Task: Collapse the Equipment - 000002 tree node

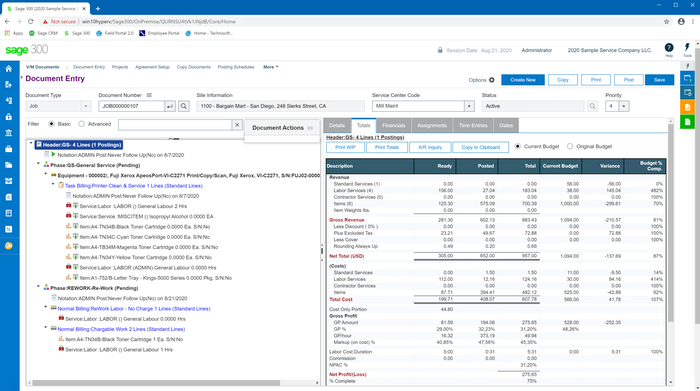Action: coord(46,174)
